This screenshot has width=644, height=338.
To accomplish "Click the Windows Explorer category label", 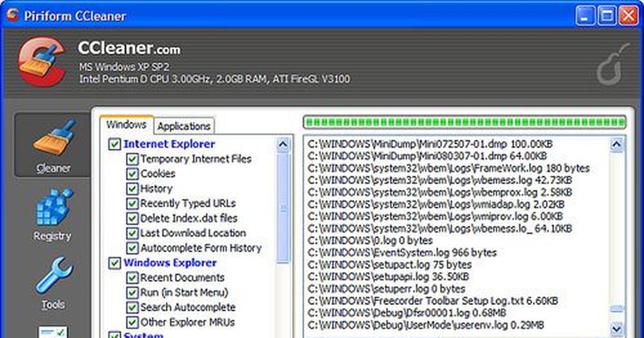I will point(170,263).
